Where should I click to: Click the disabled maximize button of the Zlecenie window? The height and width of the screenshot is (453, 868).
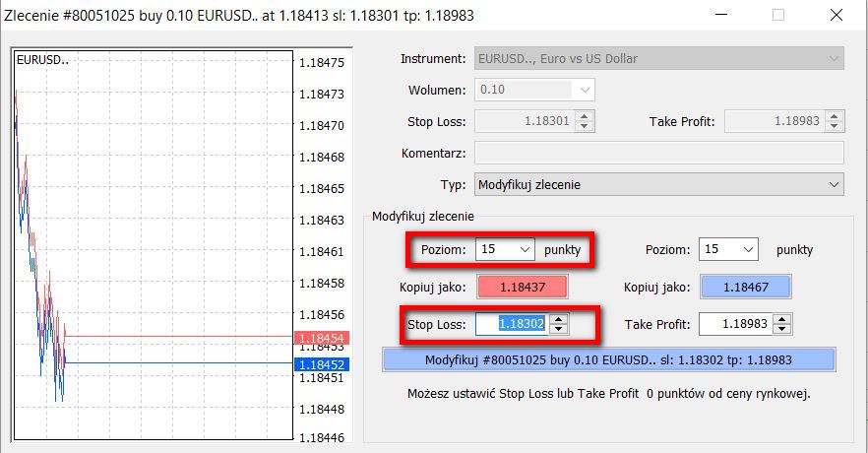778,15
